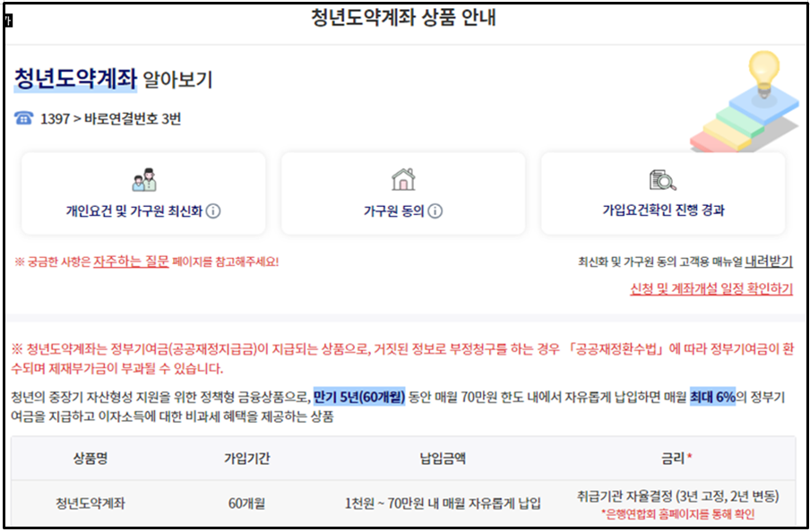The width and height of the screenshot is (810, 532).
Task: Click 취급기관 자율결정 (3년 고정, 2년 변동) text
Action: click(x=677, y=497)
